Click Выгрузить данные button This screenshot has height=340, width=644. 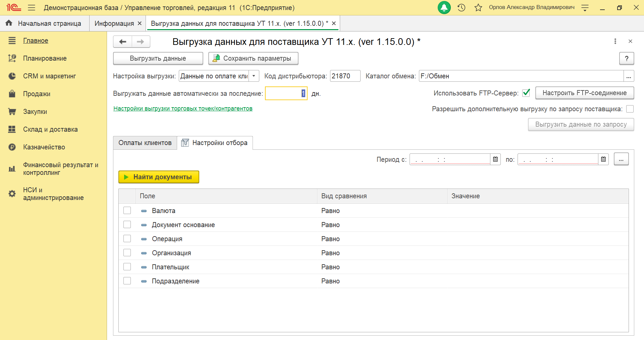158,58
